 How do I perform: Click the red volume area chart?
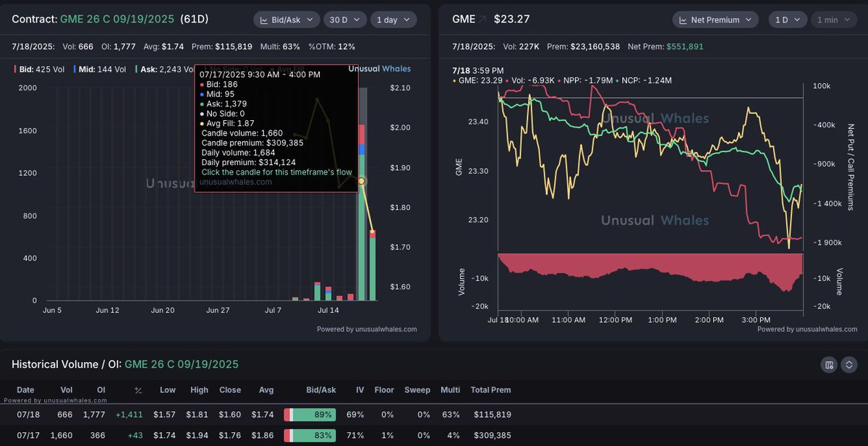pyautogui.click(x=650, y=266)
